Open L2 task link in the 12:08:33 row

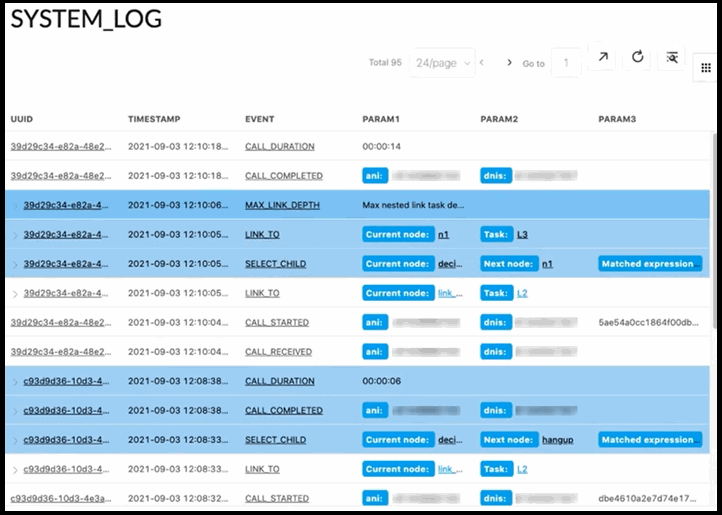pos(522,469)
